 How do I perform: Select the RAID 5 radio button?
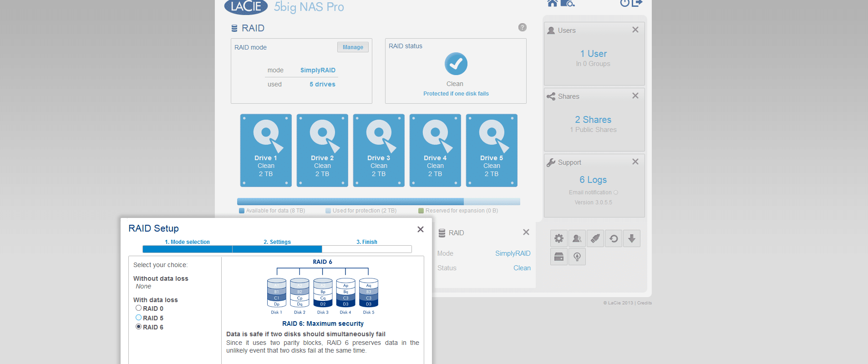(138, 318)
